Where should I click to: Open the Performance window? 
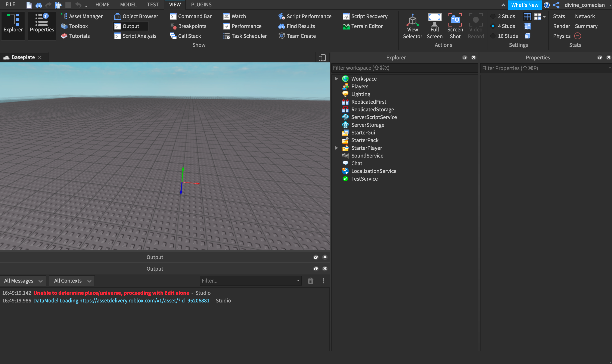[x=242, y=26]
